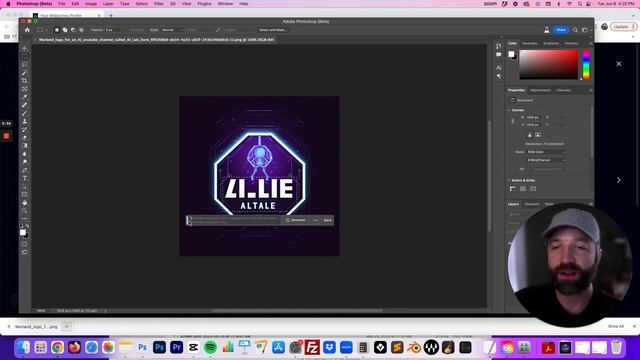Open Blender from the Dock
The height and width of the screenshot is (360, 640).
(x=414, y=348)
